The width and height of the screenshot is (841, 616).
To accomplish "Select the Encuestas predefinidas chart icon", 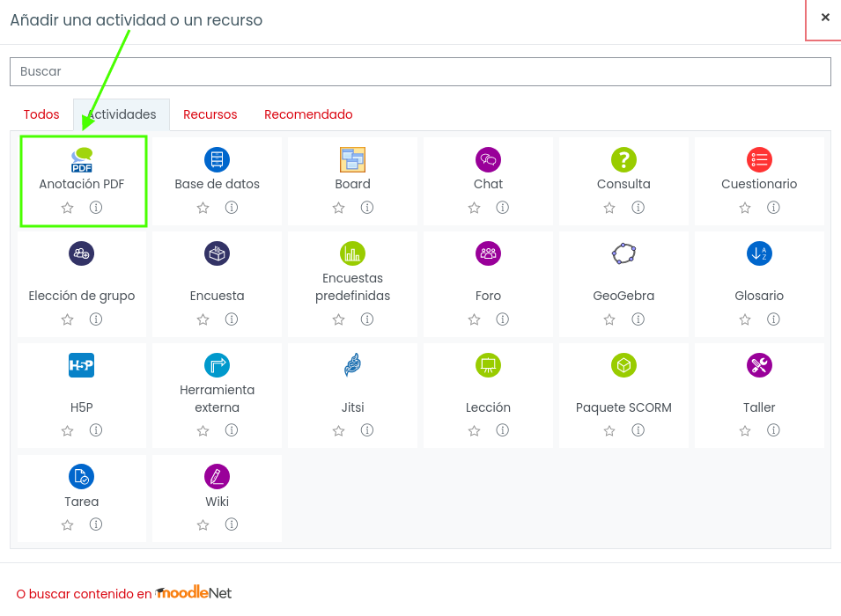I will click(353, 253).
